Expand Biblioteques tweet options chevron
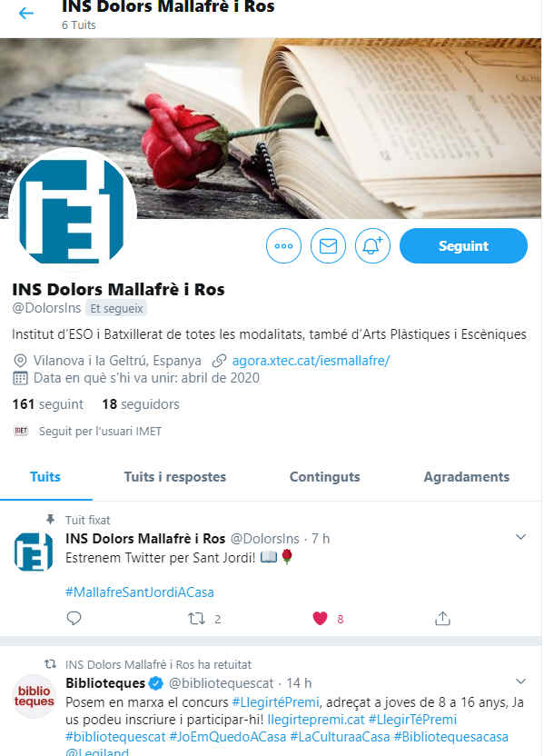Image resolution: width=544 pixels, height=756 pixels. point(520,681)
